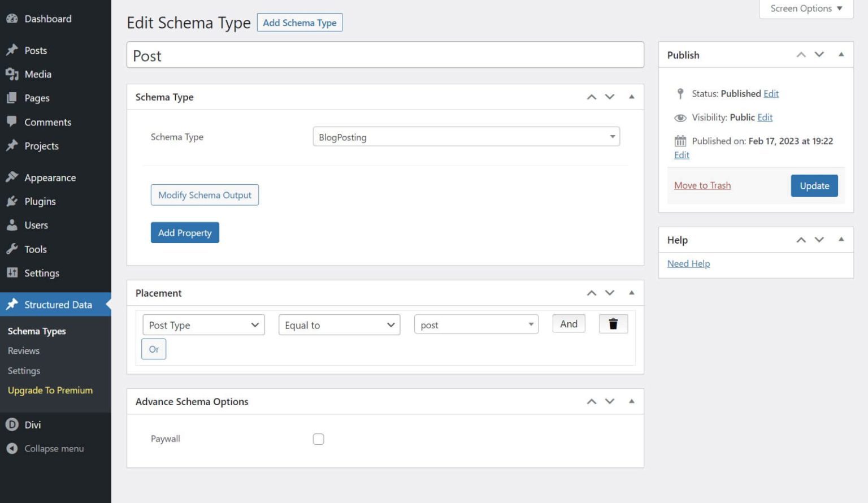Click the Dashboard icon in sidebar
The height and width of the screenshot is (503, 868).
[x=12, y=18]
